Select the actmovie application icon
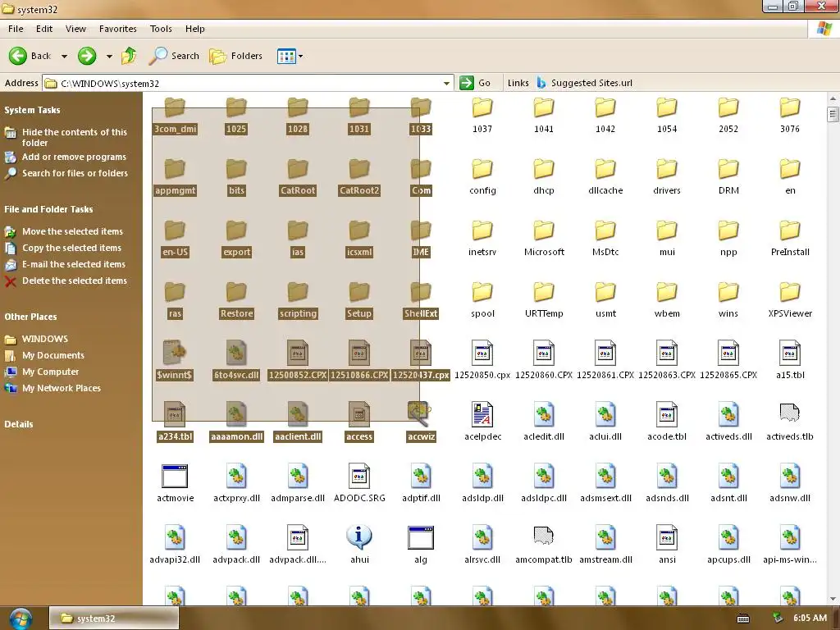Viewport: 840px width, 630px height. (175, 477)
